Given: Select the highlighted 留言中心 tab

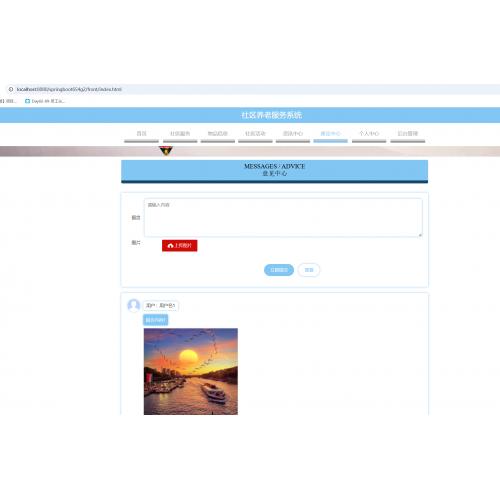Looking at the screenshot, I should point(330,134).
